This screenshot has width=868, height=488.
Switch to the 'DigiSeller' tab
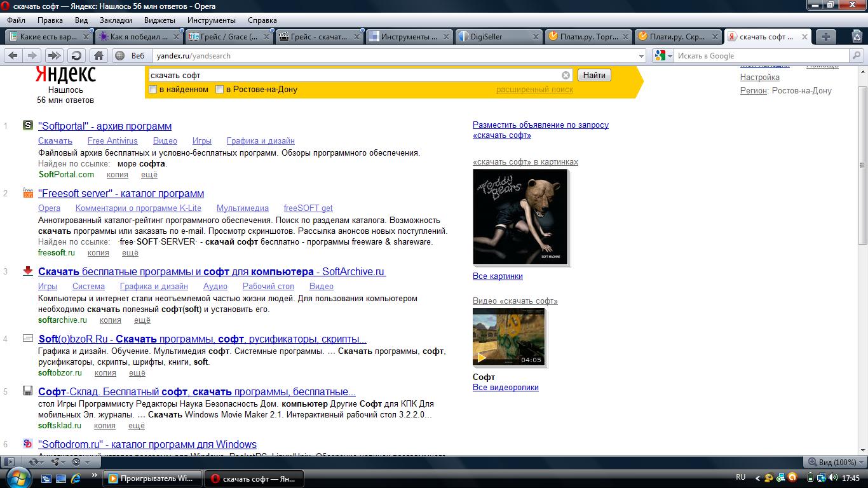point(499,36)
